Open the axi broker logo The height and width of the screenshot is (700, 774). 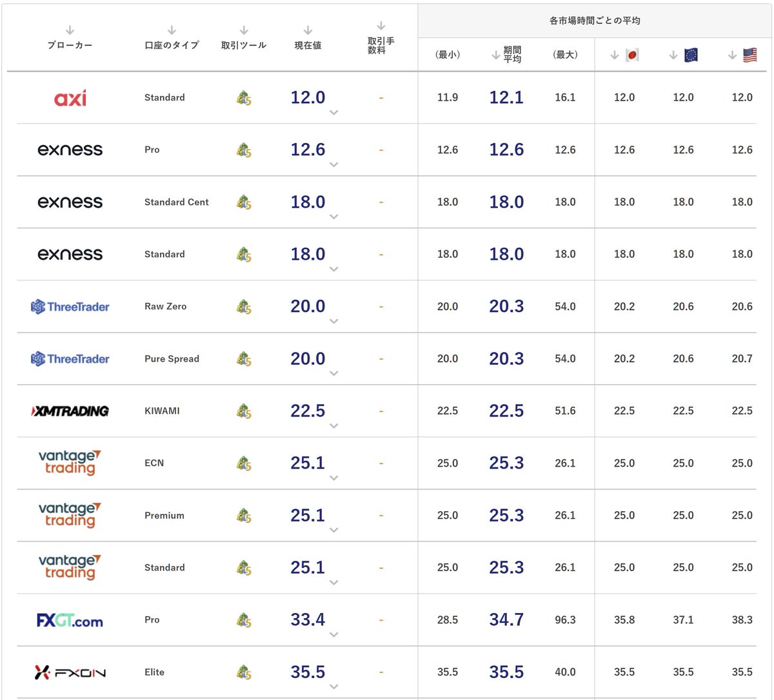tap(70, 98)
